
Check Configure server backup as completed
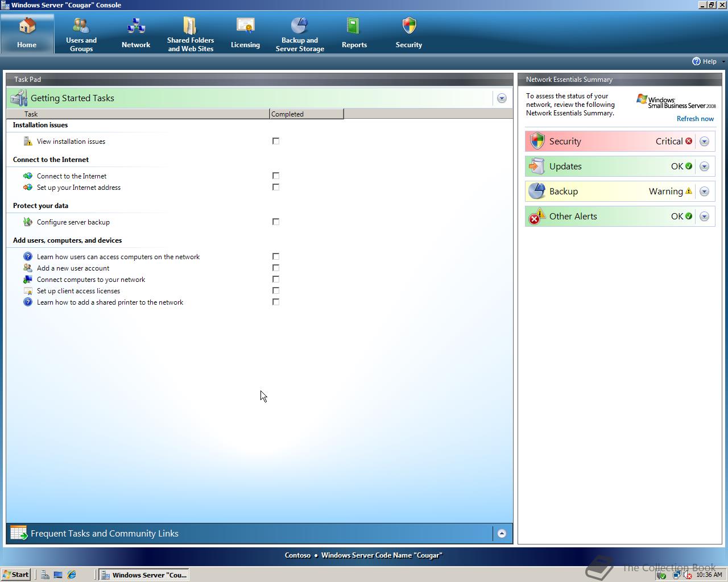(276, 222)
